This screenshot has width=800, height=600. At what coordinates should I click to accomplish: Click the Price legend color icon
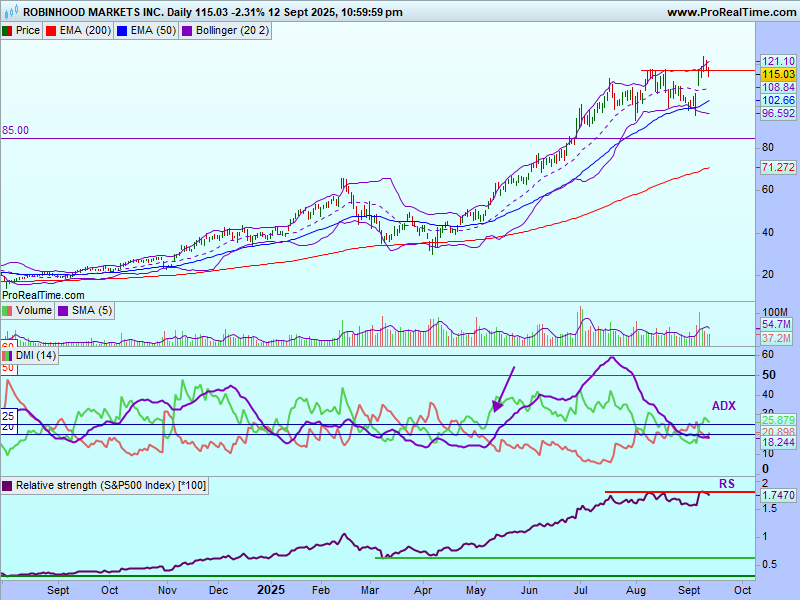(8, 31)
